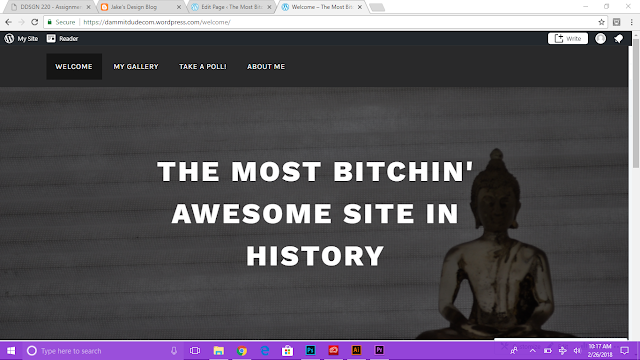Open Microsoft Edge from the taskbar
Viewport: 640px width, 360px height.
coord(264,351)
